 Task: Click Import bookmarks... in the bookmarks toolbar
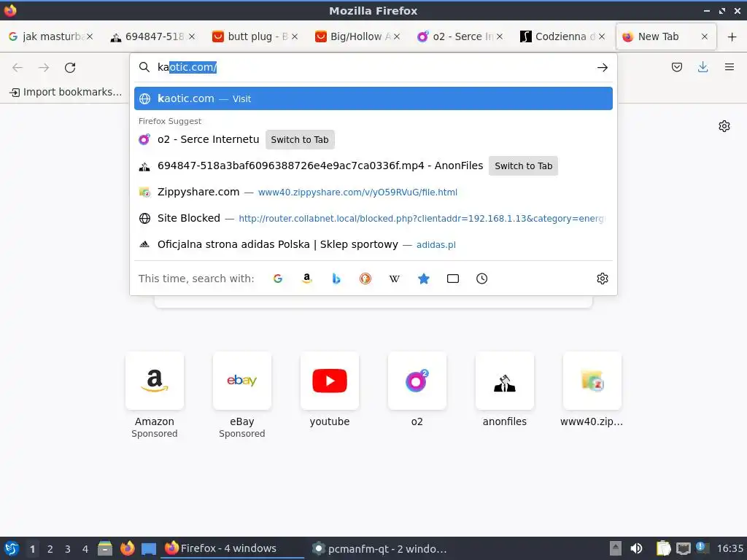[x=66, y=92]
